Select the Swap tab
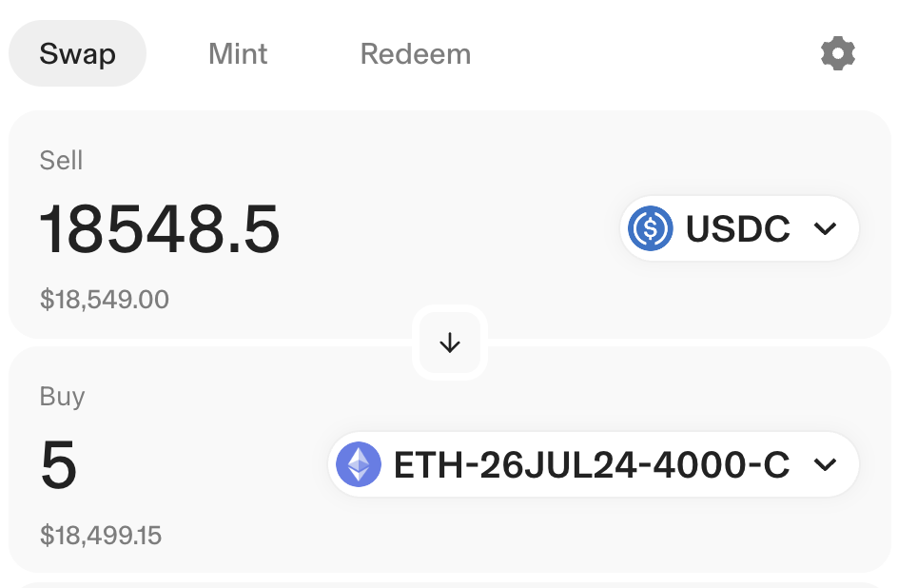Image resolution: width=898 pixels, height=588 pixels. 77,53
